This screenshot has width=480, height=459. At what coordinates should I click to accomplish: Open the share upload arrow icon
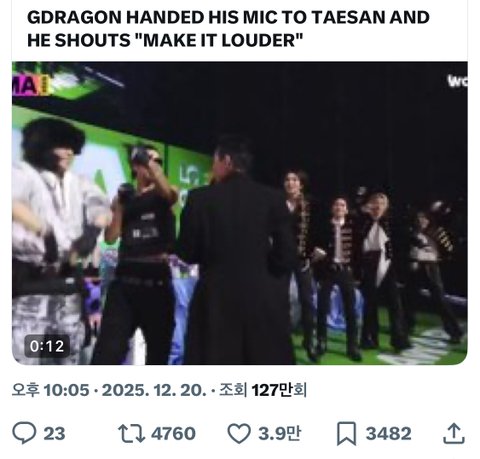point(454,433)
